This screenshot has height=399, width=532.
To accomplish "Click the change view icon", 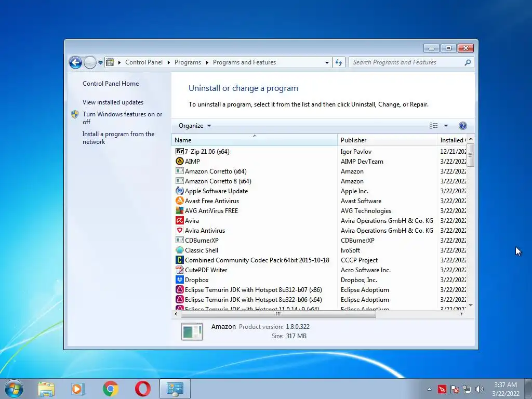I will click(434, 126).
